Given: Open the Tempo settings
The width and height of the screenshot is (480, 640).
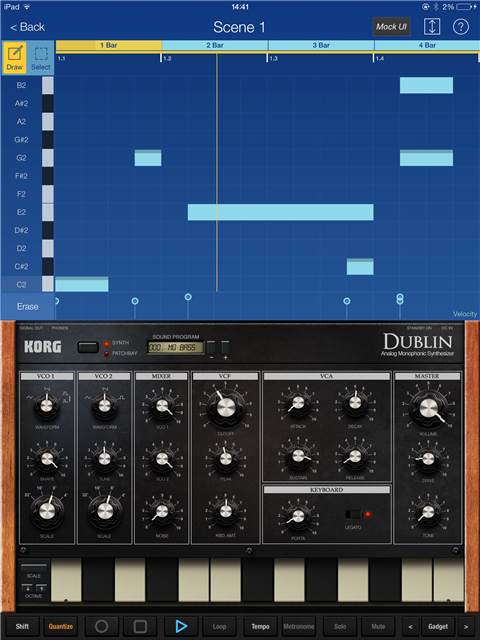Looking at the screenshot, I should (x=260, y=627).
